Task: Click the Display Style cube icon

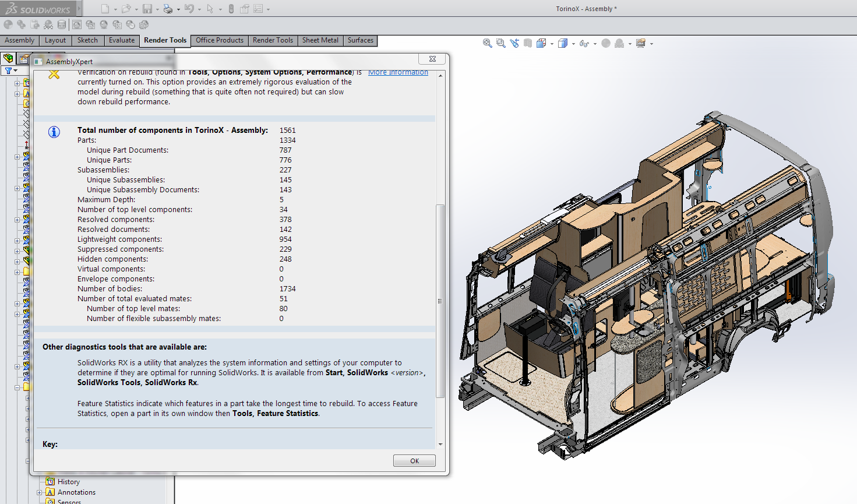Action: (562, 43)
